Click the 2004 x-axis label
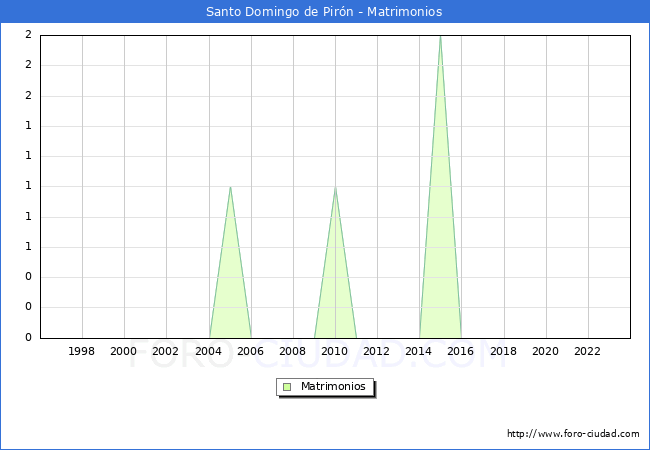Image resolution: width=650 pixels, height=450 pixels. pyautogui.click(x=209, y=351)
